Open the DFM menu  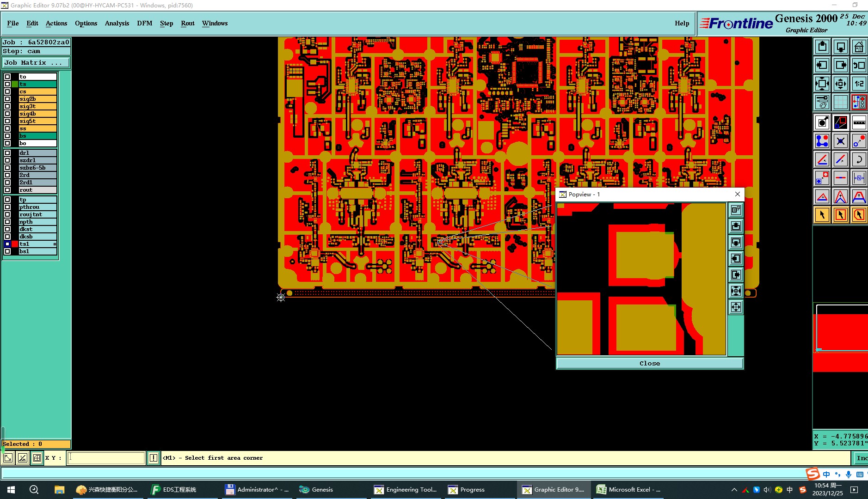point(145,23)
